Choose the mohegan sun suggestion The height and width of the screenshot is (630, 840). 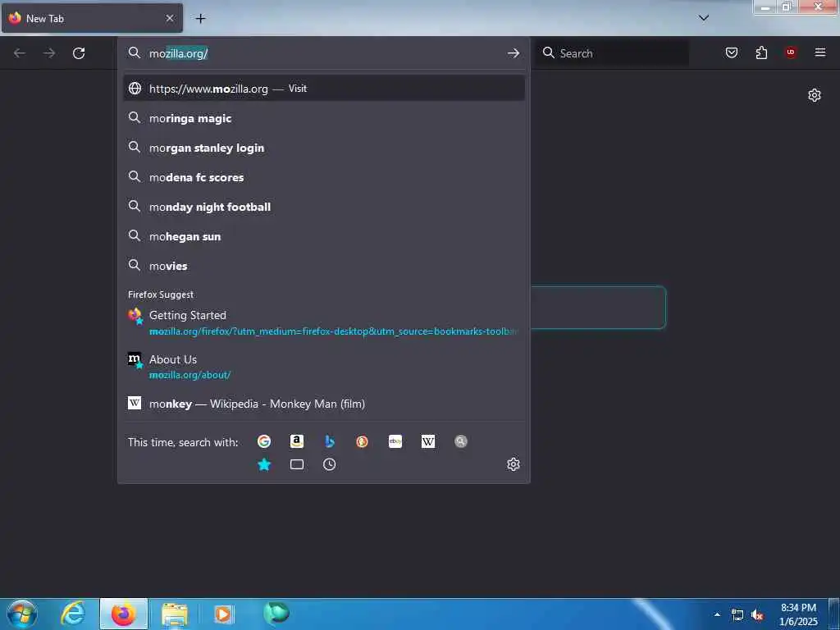coord(323,236)
